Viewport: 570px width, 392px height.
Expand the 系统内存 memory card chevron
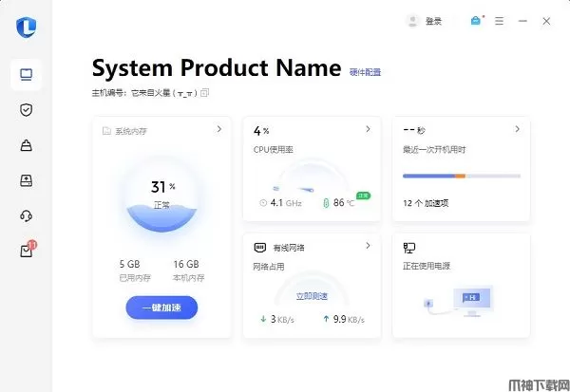point(219,129)
